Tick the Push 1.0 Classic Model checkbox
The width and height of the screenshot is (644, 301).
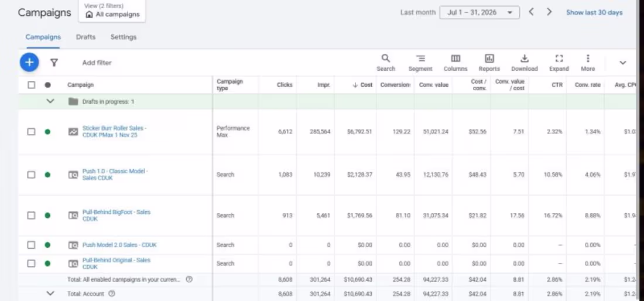tap(31, 175)
